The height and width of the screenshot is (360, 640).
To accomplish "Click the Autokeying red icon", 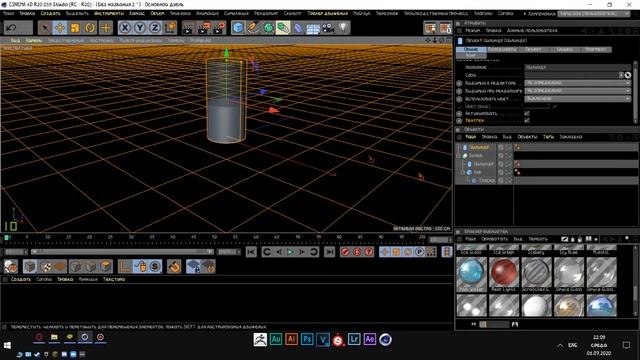I will tap(357, 252).
